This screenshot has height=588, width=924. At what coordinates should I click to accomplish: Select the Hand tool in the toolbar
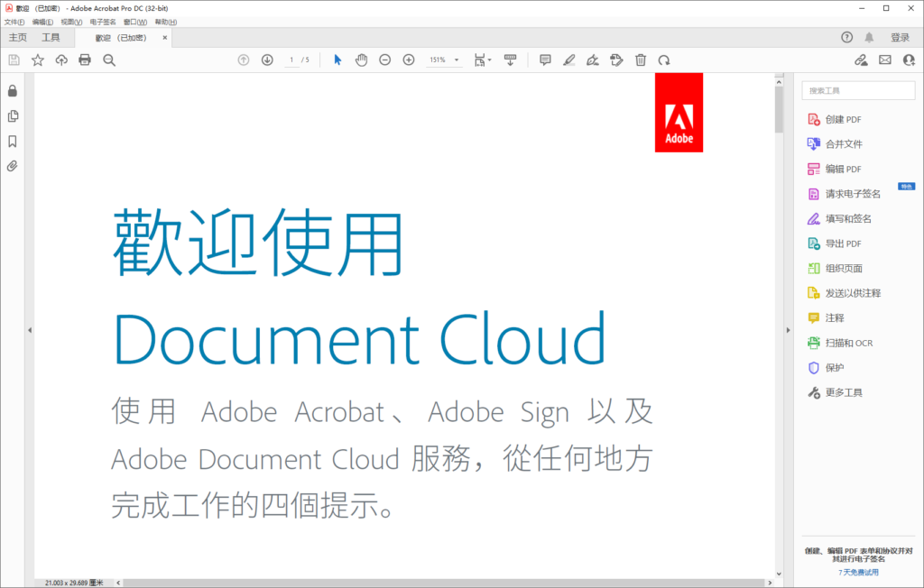361,60
